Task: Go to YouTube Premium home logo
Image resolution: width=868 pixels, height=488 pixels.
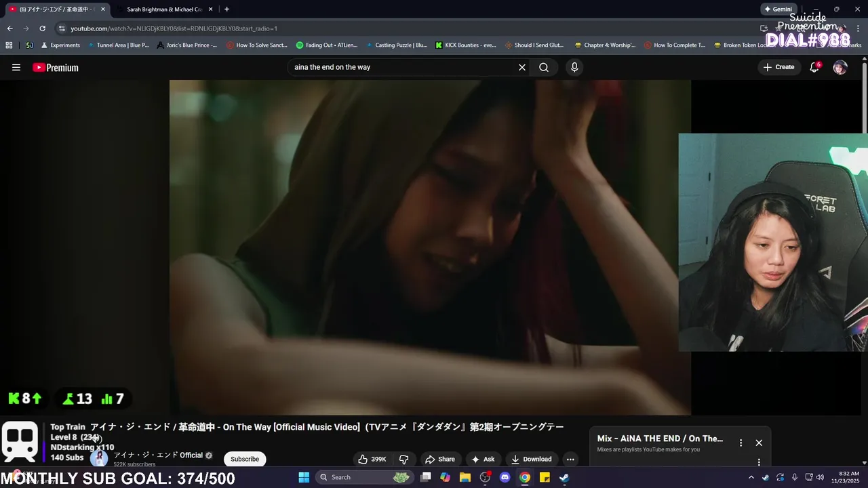Action: (x=56, y=67)
